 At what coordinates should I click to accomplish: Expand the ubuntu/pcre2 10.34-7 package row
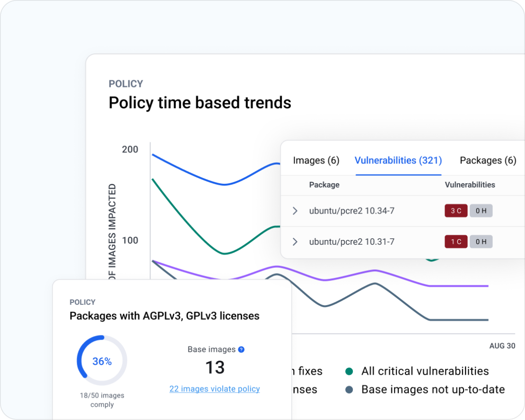(295, 211)
